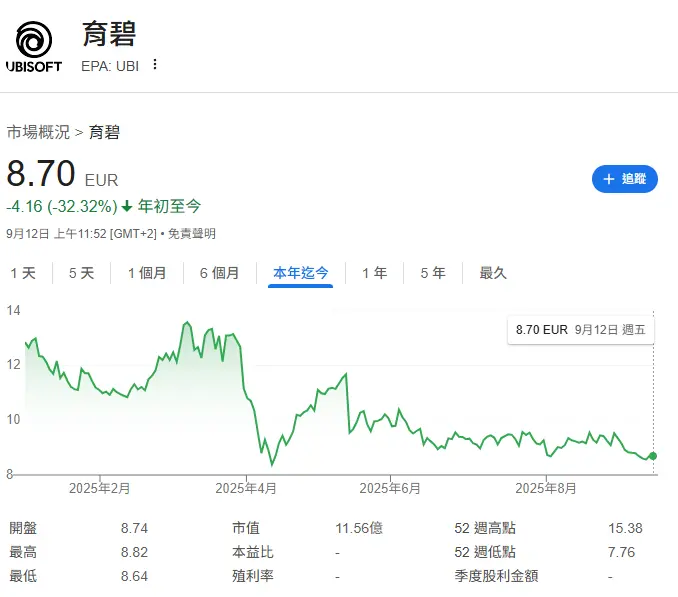Image resolution: width=678 pixels, height=597 pixels.
Task: Click the 最高 value 8.82
Action: [134, 552]
